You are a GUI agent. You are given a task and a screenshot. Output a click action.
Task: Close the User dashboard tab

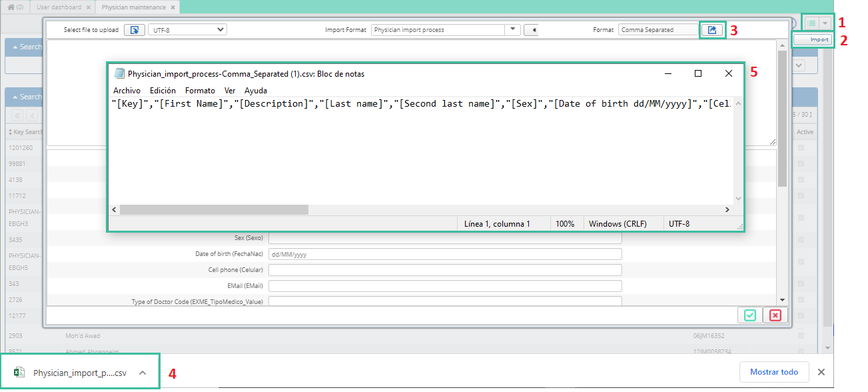point(88,7)
